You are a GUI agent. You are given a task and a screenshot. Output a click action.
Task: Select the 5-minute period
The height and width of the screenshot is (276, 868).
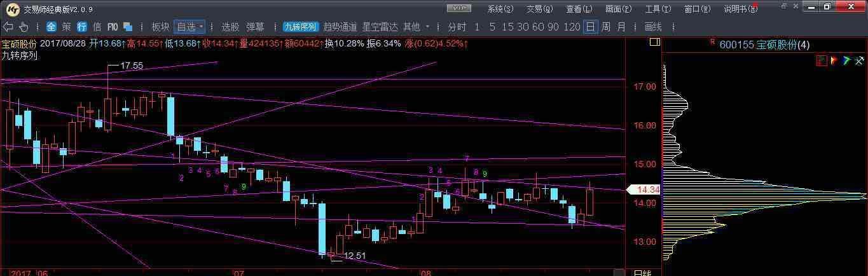tap(492, 27)
